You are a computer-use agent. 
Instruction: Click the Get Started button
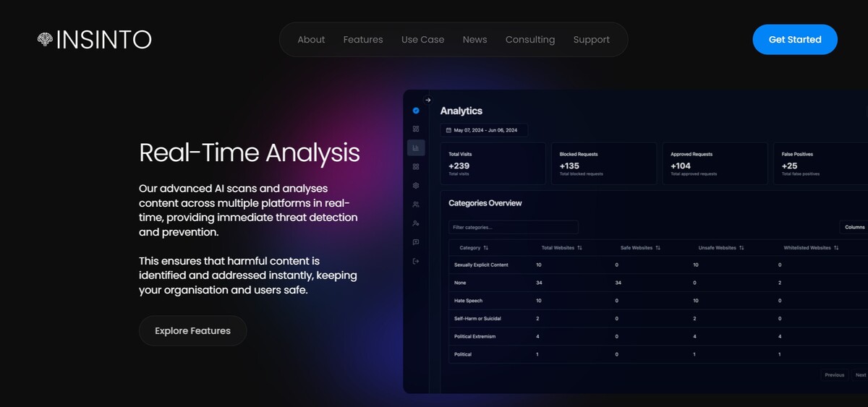click(795, 40)
